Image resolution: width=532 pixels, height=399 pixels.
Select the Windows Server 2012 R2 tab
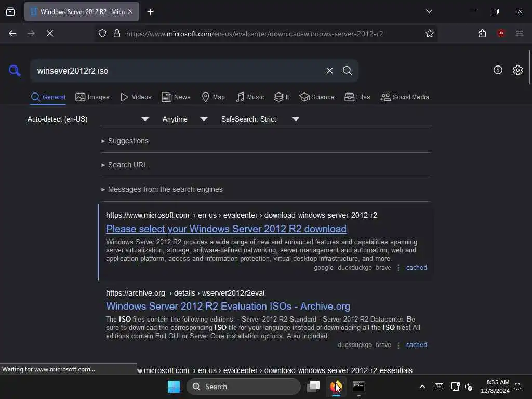82,11
